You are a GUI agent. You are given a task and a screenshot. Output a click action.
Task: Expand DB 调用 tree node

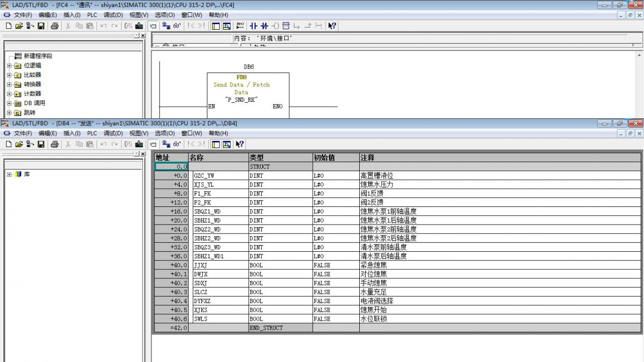pos(9,103)
